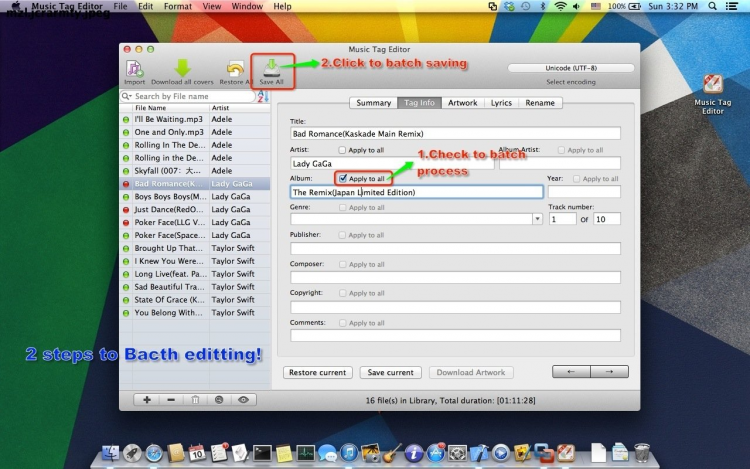Open Messages in the Dock
Viewport: 750px width, 469px height.
pyautogui.click(x=328, y=453)
